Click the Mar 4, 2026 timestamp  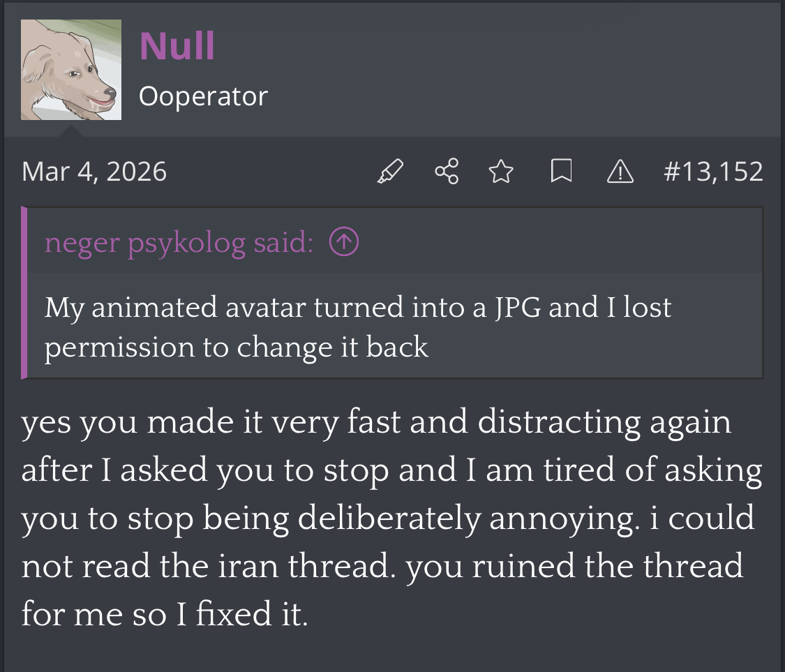point(94,172)
